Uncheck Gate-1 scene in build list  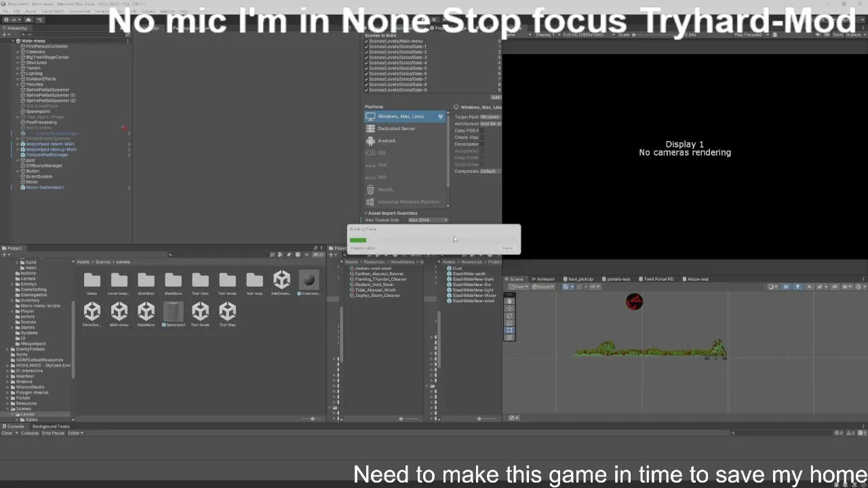[x=367, y=47]
